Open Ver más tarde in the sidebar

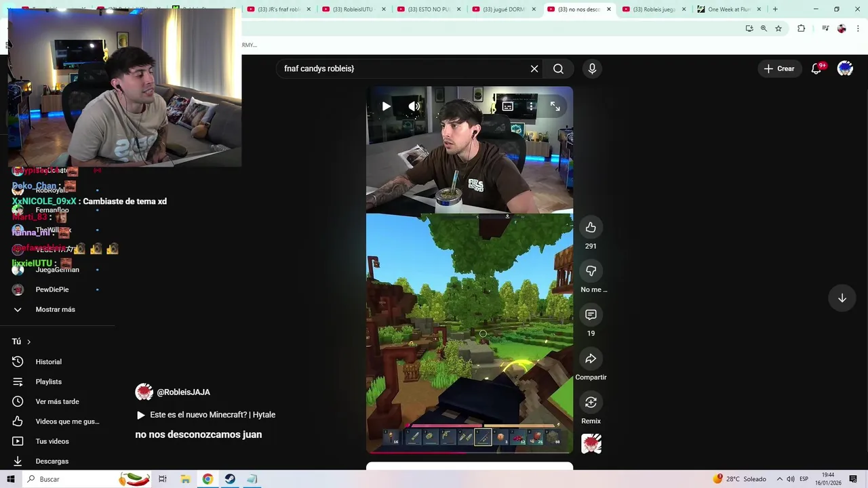pos(58,402)
